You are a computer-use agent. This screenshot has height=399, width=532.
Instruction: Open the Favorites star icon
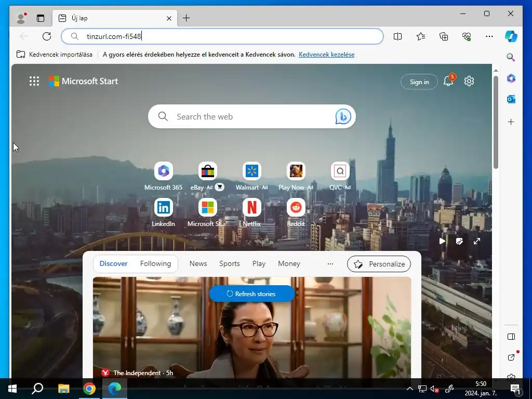click(x=421, y=36)
